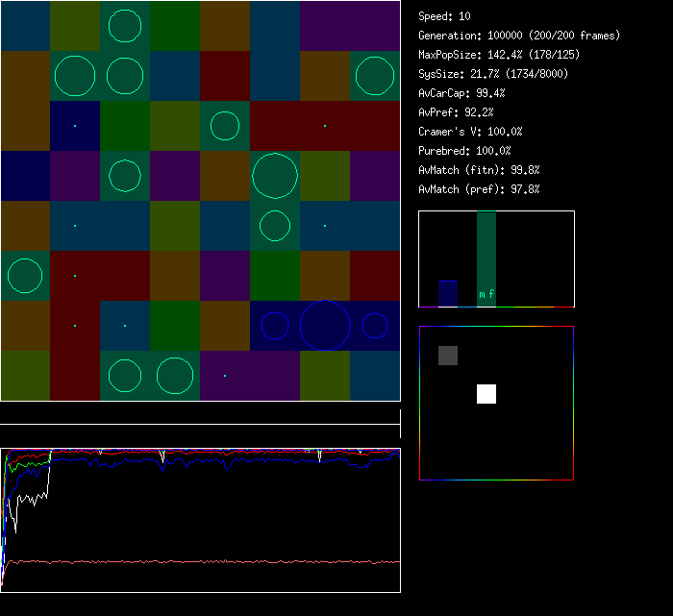Screen dimensions: 673x616
Task: Click the gray square in the color-bordered panel
Action: [448, 356]
